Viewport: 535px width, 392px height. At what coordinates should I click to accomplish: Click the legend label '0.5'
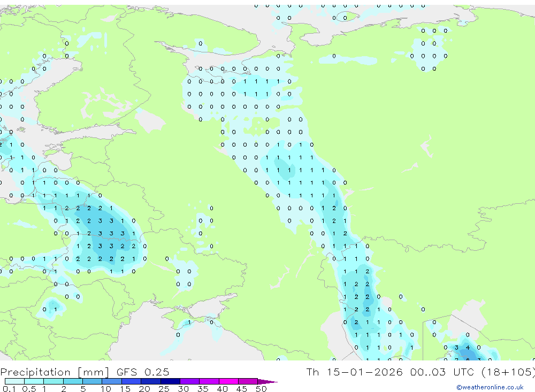29,389
